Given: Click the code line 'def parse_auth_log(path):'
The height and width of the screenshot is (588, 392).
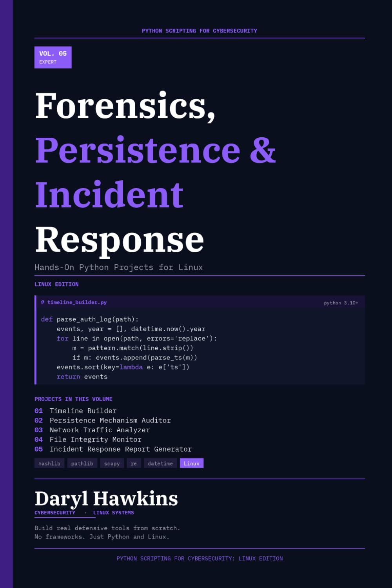Looking at the screenshot, I should tap(90, 319).
